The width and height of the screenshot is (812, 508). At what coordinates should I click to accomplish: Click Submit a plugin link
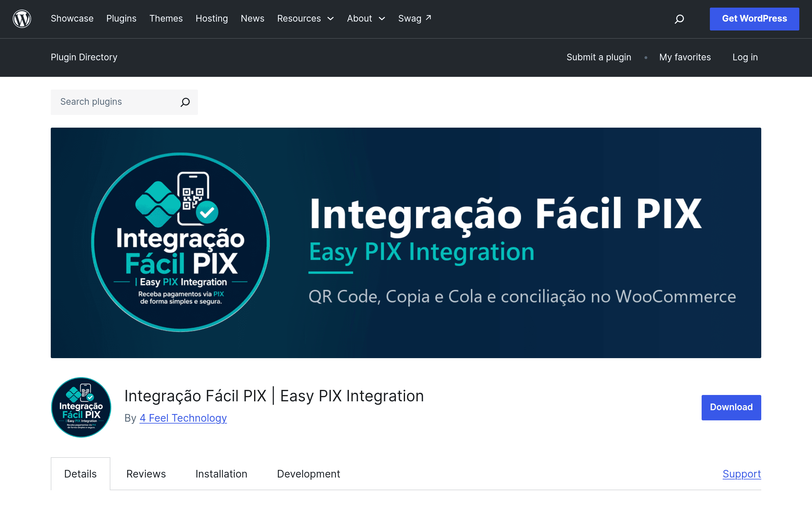[x=599, y=57]
